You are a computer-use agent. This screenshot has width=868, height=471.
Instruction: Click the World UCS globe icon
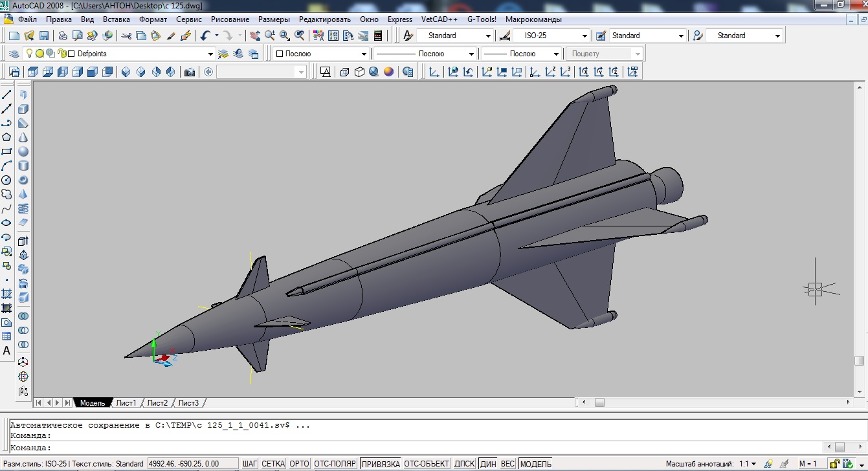tap(453, 72)
